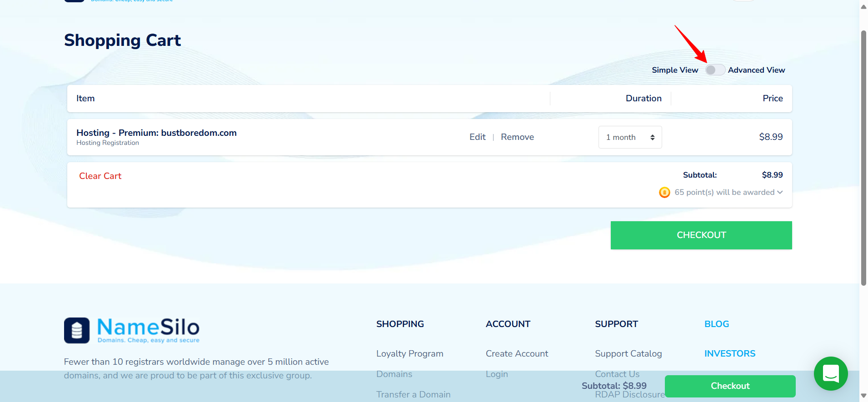Open the Loyalty Program link

409,353
